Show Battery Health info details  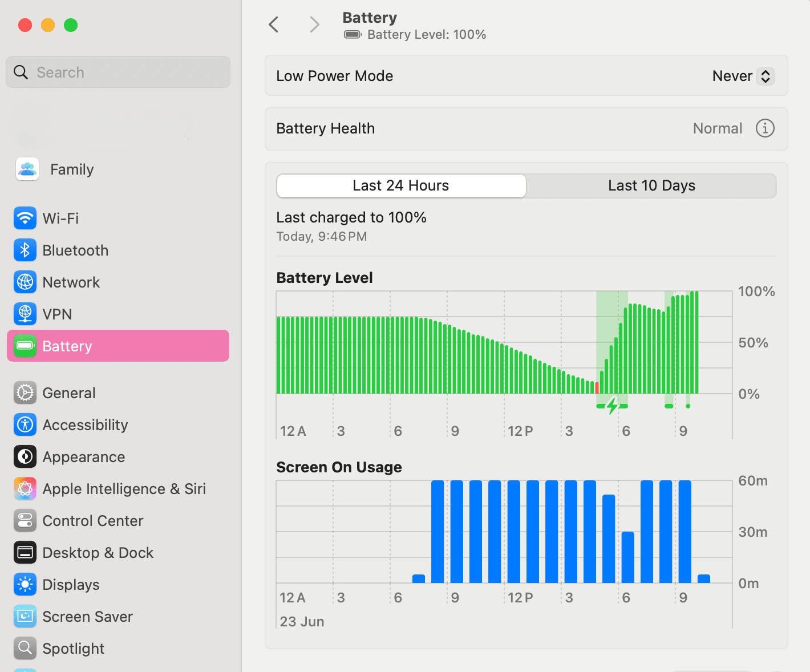pyautogui.click(x=765, y=128)
